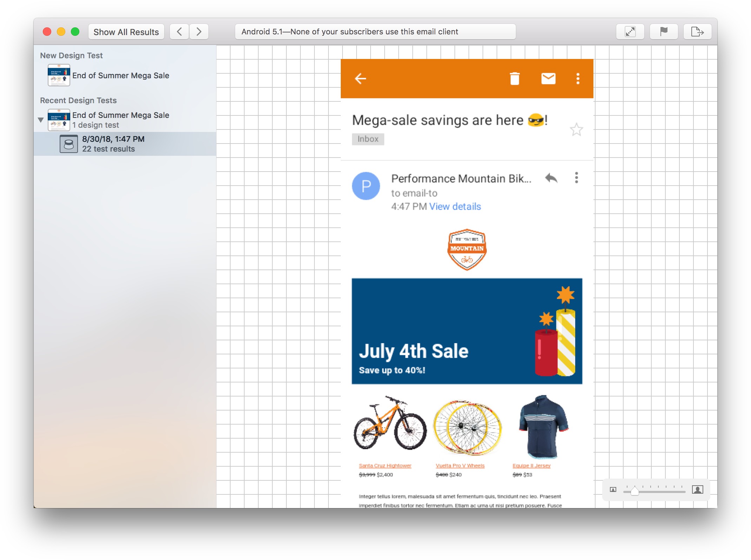Click the sender avatar letter P

click(366, 186)
